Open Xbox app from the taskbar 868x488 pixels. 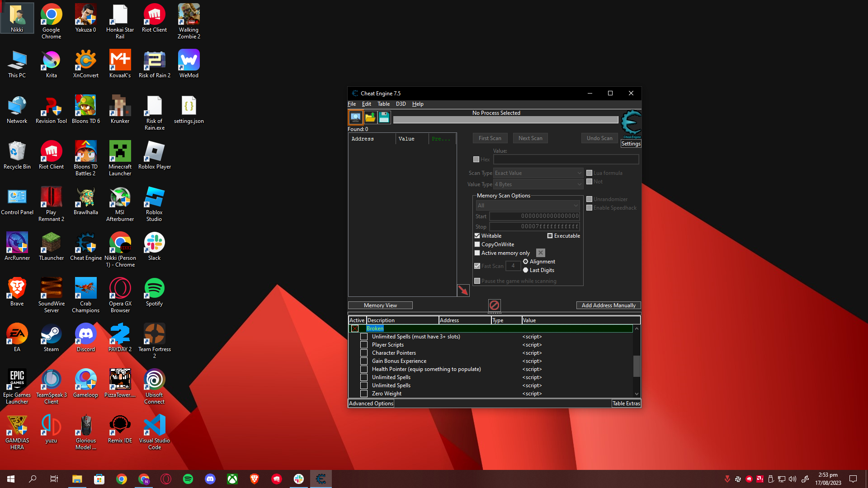click(x=232, y=479)
